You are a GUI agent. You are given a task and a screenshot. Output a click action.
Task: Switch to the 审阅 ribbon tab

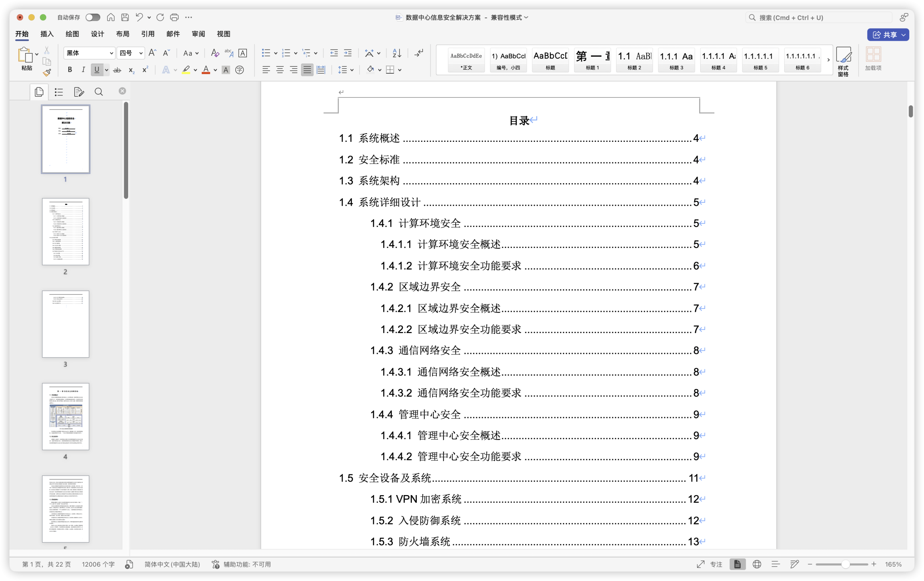[198, 34]
